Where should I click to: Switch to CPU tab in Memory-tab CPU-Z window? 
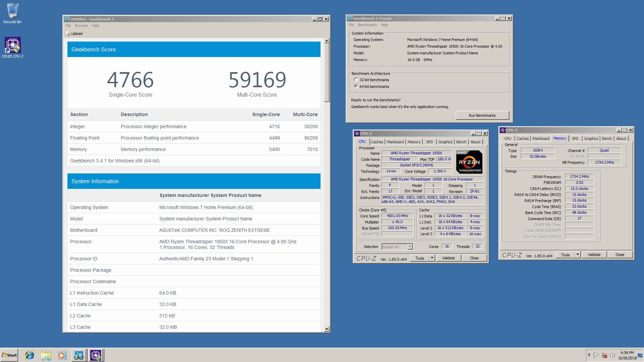(x=508, y=139)
